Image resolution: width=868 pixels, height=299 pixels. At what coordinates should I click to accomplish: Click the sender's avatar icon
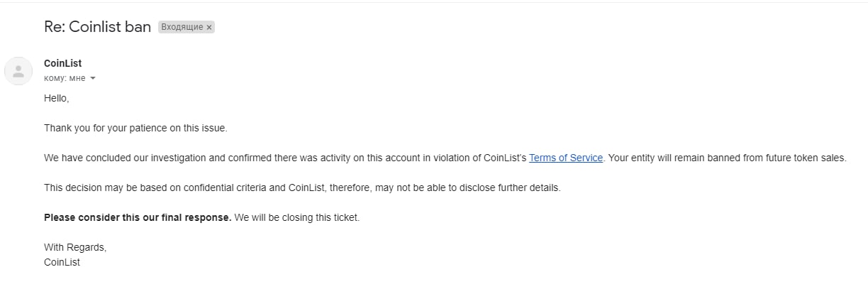tap(18, 71)
